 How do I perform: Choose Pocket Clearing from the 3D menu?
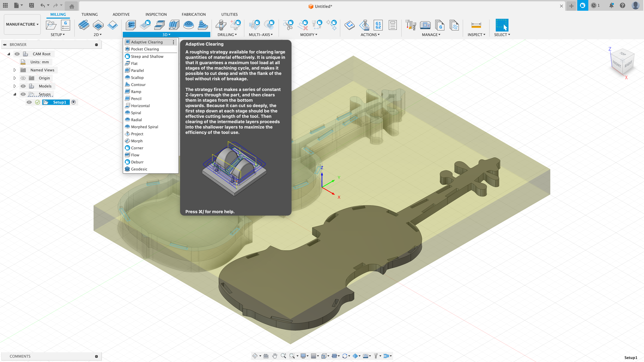point(145,49)
